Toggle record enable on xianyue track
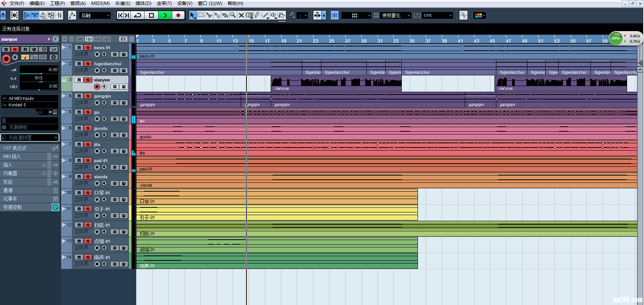 tap(97, 87)
